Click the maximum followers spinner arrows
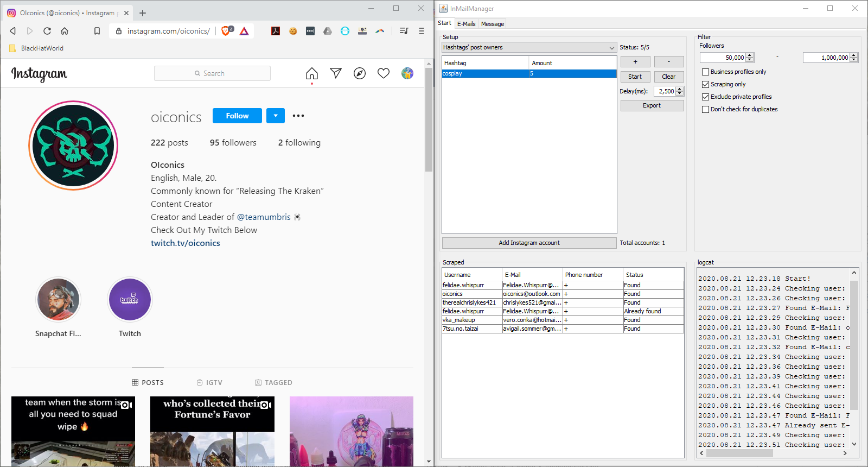Viewport: 868px width, 467px height. pyautogui.click(x=854, y=58)
